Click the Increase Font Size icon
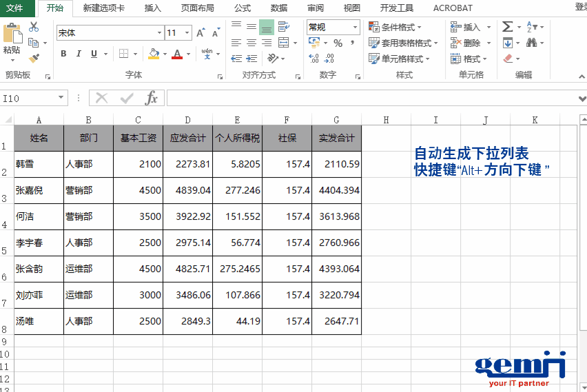This screenshot has height=392, width=587. [x=200, y=33]
